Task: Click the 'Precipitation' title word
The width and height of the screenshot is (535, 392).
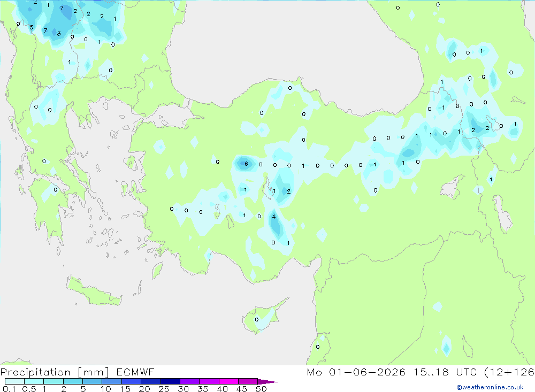Action: 35,372
